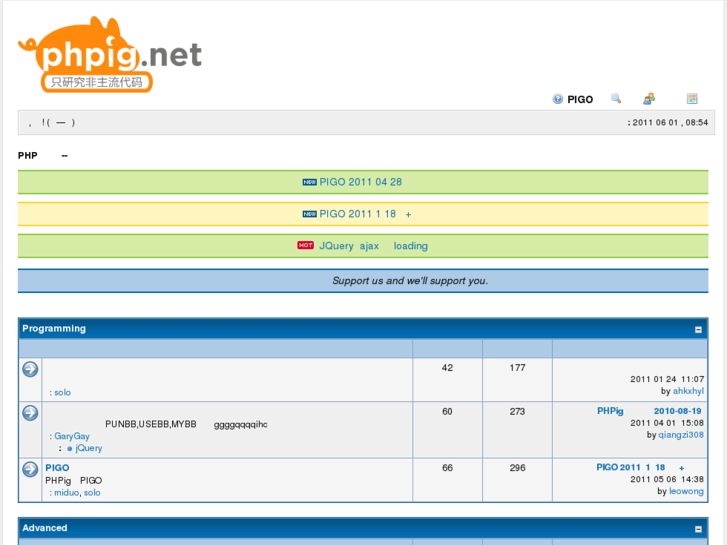Click NEW badge beside PIGO 2011 1 18
This screenshot has height=545, width=727.
point(309,214)
